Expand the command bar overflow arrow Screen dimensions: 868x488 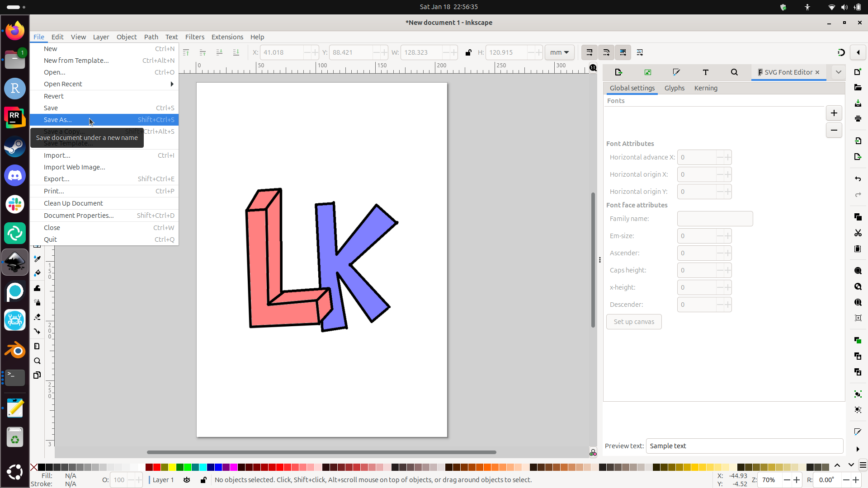click(858, 449)
